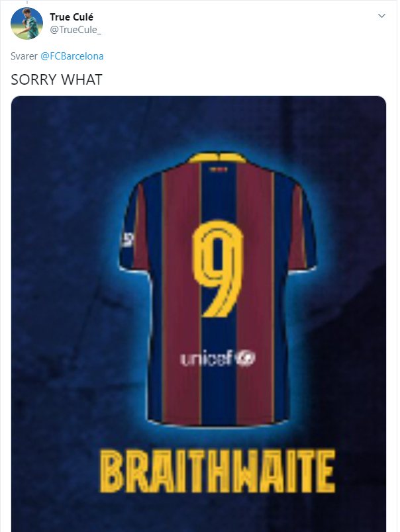Click the white badge on left sleeve
This screenshot has height=532, width=400.
pyautogui.click(x=128, y=239)
